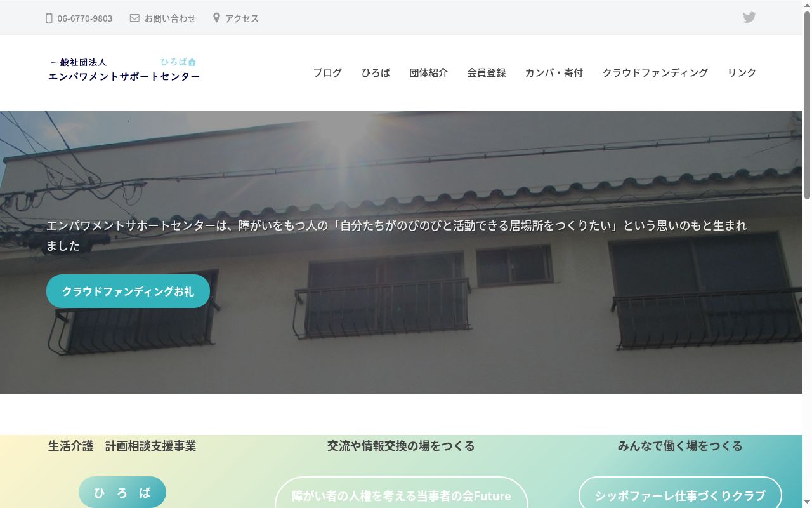Click the 交流や情報交換の場をつくる heading

coord(401,446)
